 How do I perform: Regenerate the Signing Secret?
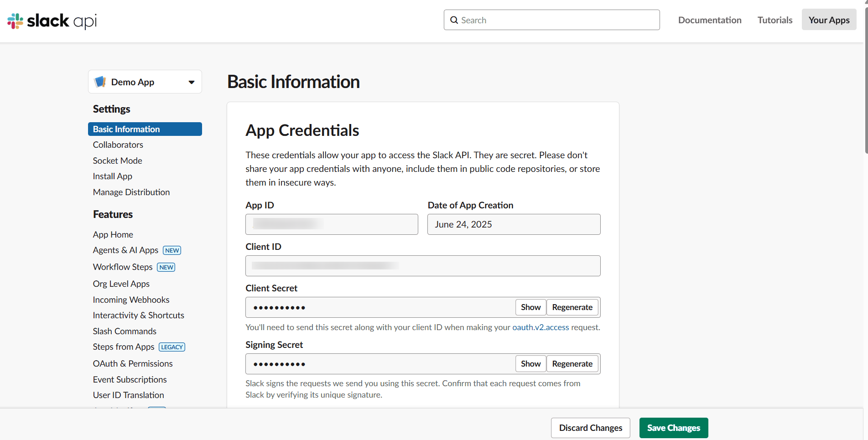tap(572, 363)
